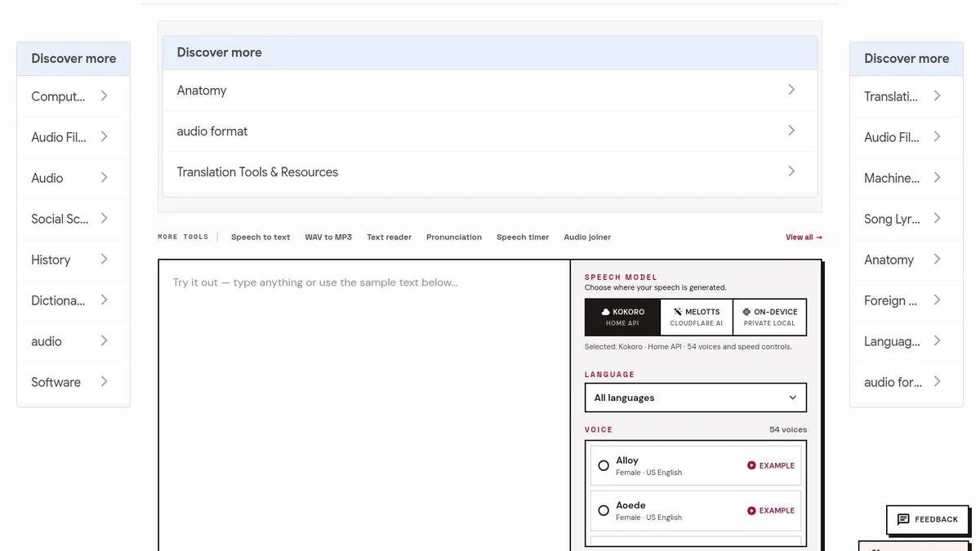This screenshot has height=551, width=980.
Task: Open Audio item in left sidebar
Action: click(73, 178)
